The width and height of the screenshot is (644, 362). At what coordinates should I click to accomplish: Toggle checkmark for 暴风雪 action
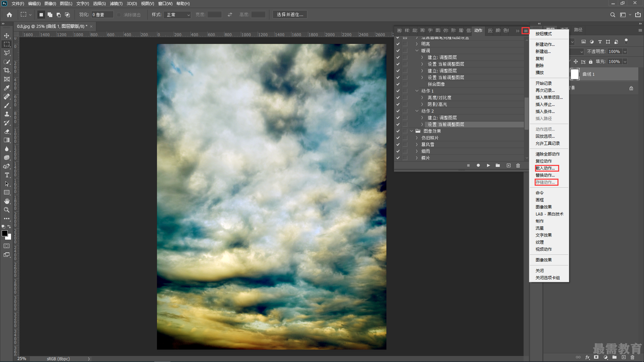[398, 144]
